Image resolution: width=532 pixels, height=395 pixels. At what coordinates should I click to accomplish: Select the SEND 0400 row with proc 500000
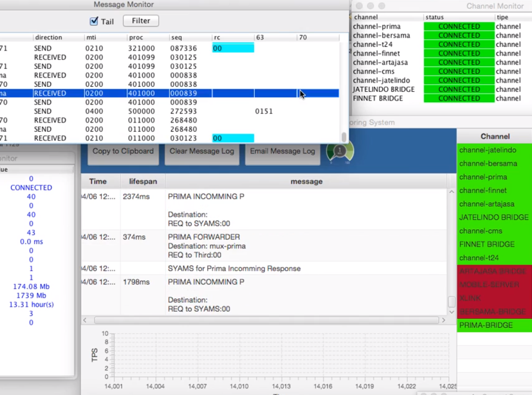click(142, 112)
